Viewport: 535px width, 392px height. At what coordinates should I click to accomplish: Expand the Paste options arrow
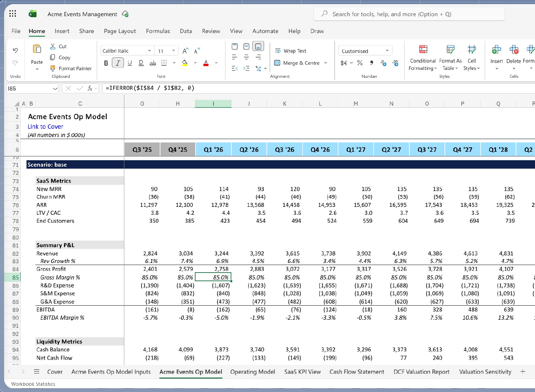(37, 69)
